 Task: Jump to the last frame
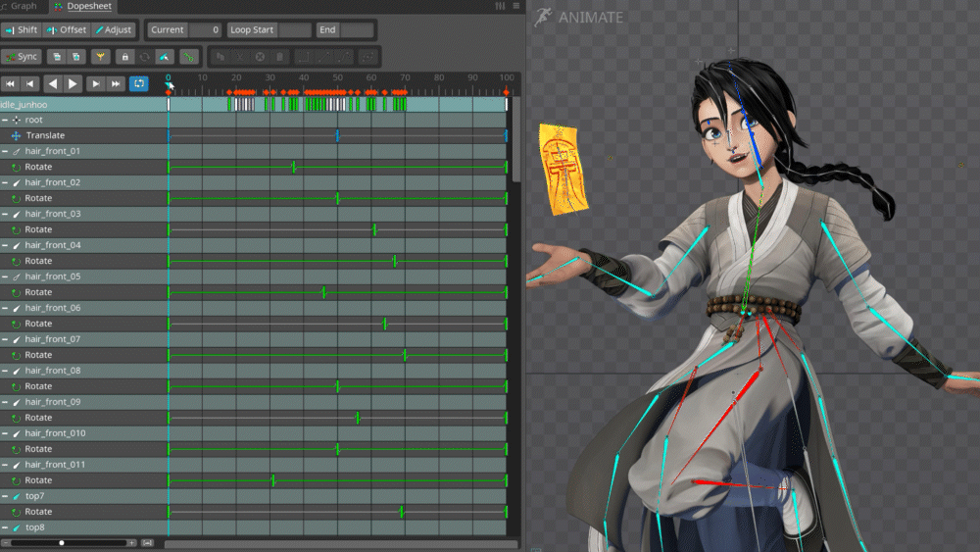click(116, 83)
